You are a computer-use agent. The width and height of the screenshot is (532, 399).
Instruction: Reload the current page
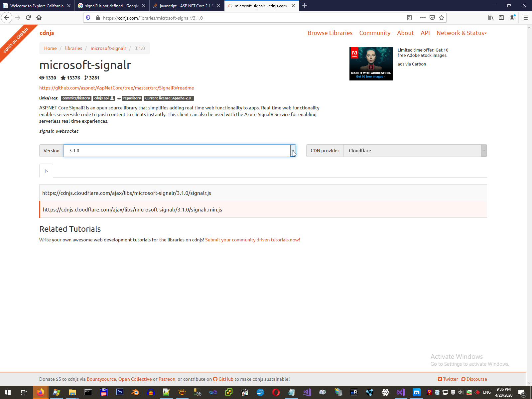click(28, 18)
